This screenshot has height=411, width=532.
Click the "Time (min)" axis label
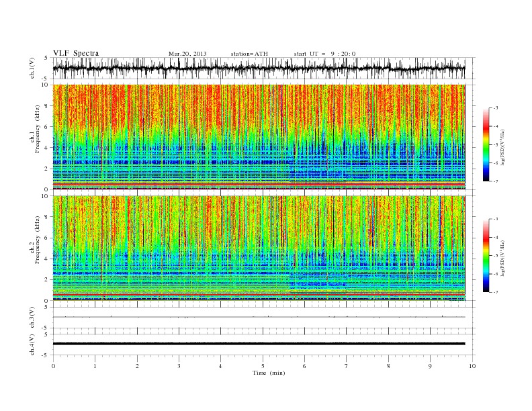tap(269, 373)
